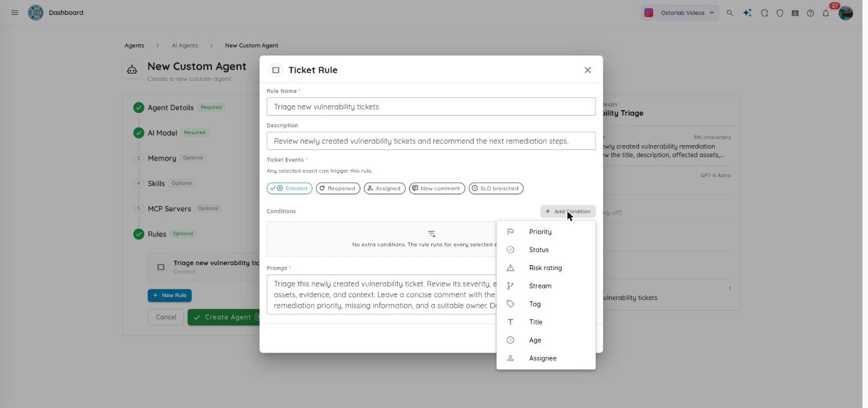Select Priority condition from the menu
Viewport: 868px width, 408px height.
coord(546,232)
